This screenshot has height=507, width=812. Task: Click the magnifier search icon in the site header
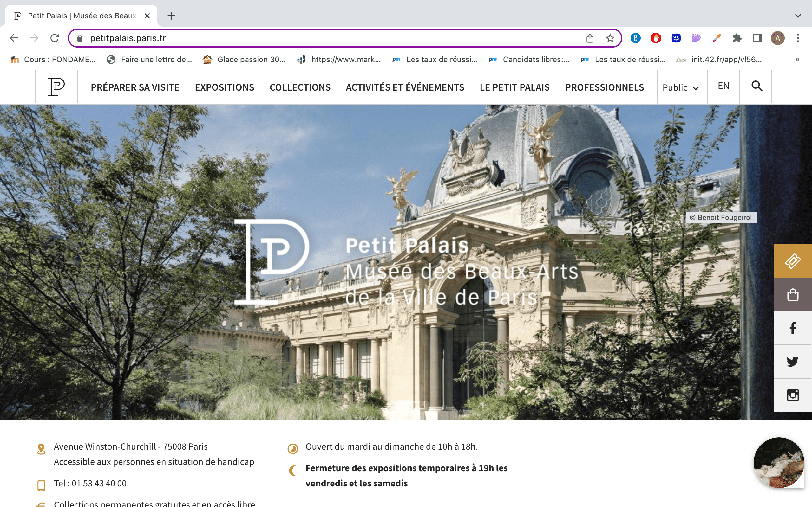(x=756, y=87)
